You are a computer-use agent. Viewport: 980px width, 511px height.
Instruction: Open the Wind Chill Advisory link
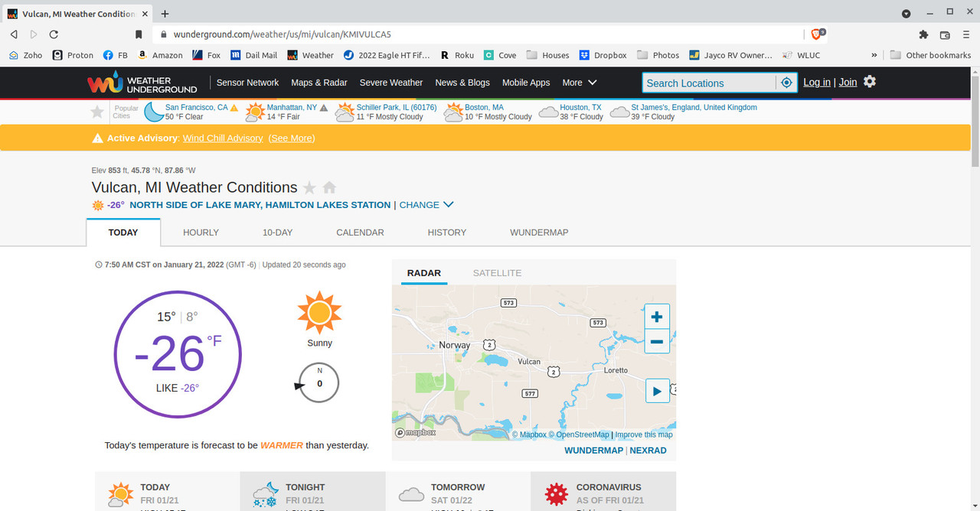[x=223, y=138]
